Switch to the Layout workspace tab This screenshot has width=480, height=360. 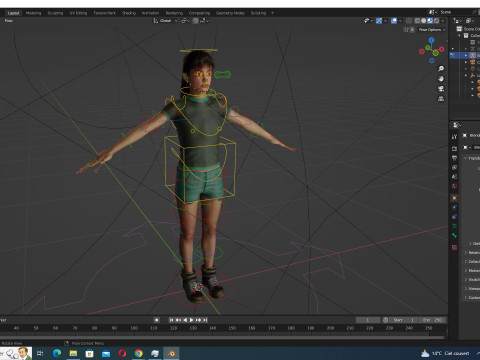pyautogui.click(x=14, y=13)
